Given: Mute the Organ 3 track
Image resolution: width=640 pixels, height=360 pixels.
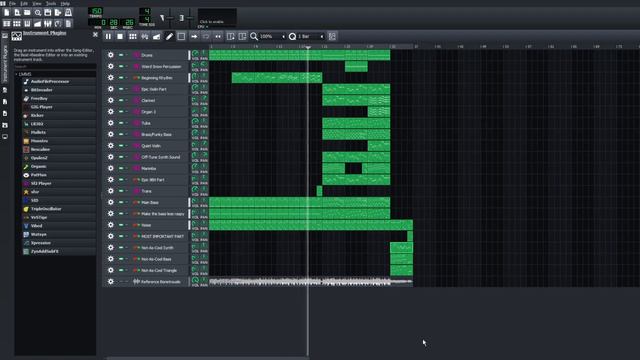Looking at the screenshot, I should (x=121, y=111).
